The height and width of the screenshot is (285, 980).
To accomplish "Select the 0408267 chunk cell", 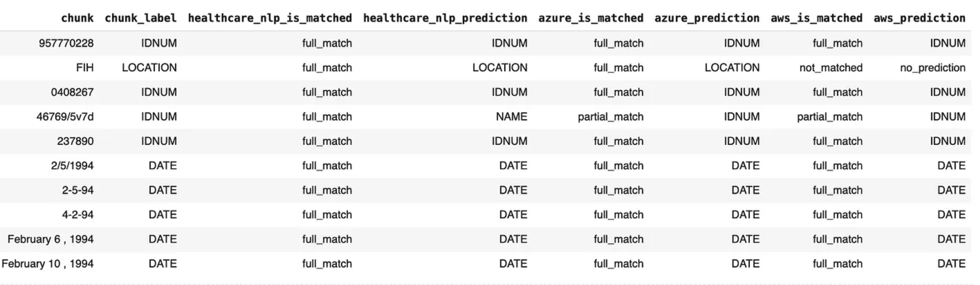I will point(72,92).
